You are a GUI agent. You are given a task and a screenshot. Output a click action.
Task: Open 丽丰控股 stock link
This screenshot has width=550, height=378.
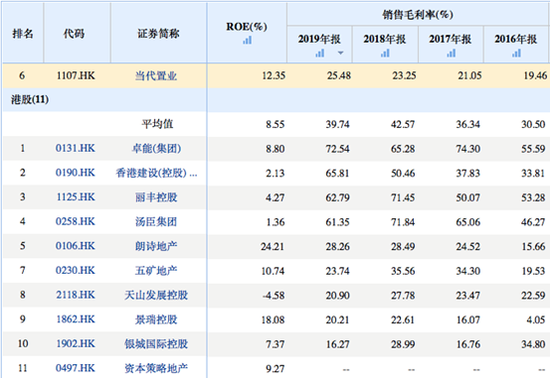(156, 197)
